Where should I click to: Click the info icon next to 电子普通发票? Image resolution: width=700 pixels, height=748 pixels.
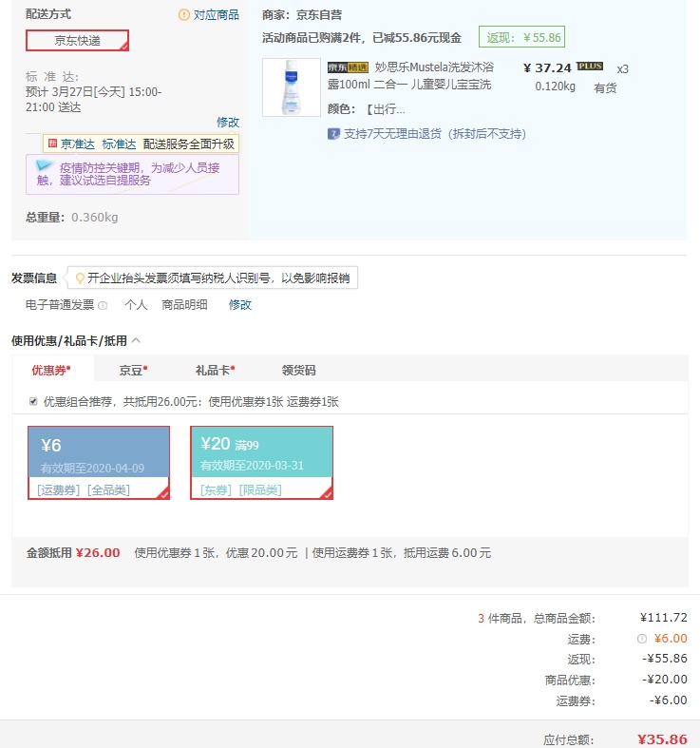point(103,305)
